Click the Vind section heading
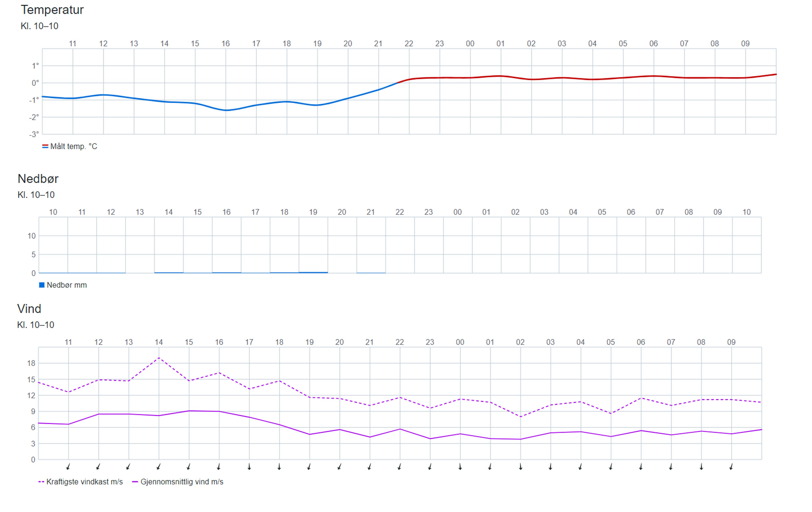812x512 pixels. point(29,309)
